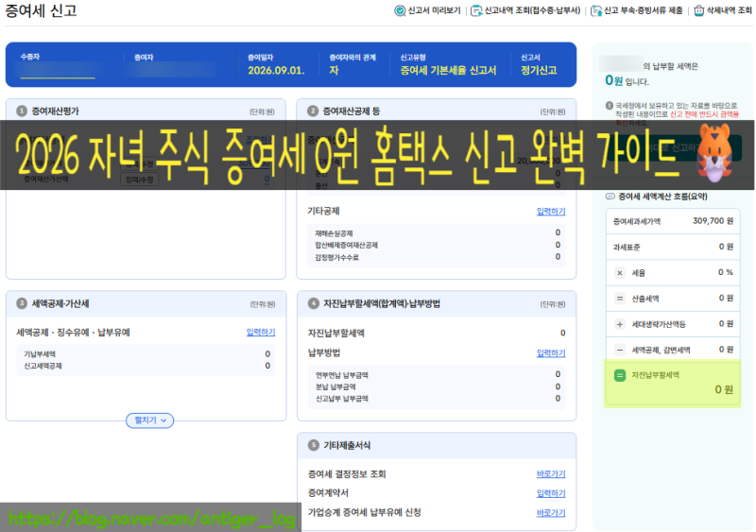
Task: Click the 삭제내역 조회 trash icon
Action: coord(698,10)
